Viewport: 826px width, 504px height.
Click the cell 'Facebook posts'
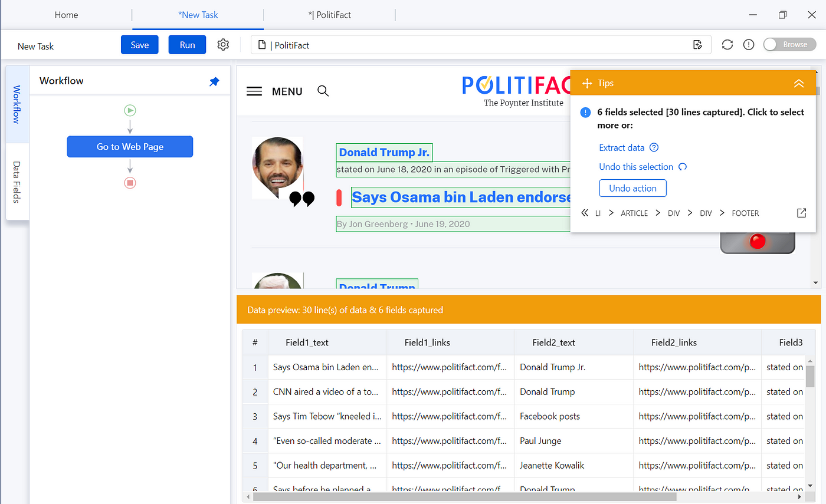coord(574,416)
